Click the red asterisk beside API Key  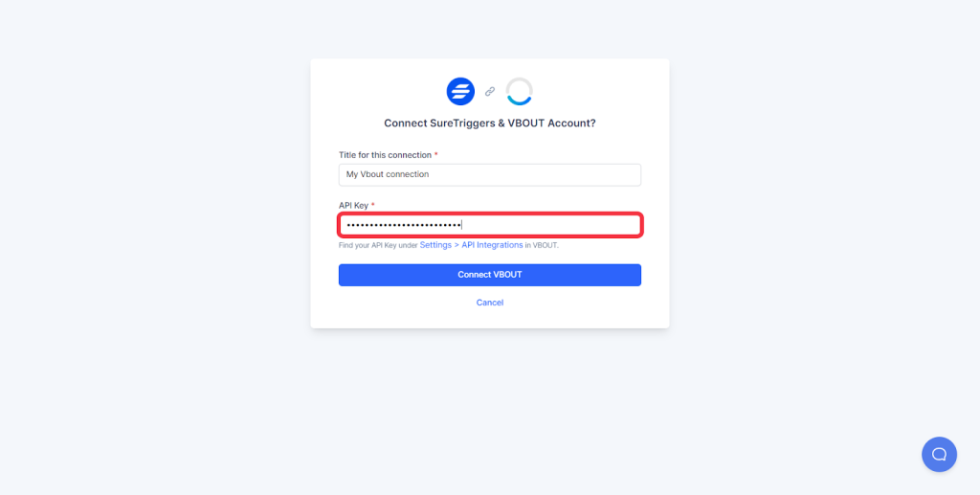click(373, 206)
